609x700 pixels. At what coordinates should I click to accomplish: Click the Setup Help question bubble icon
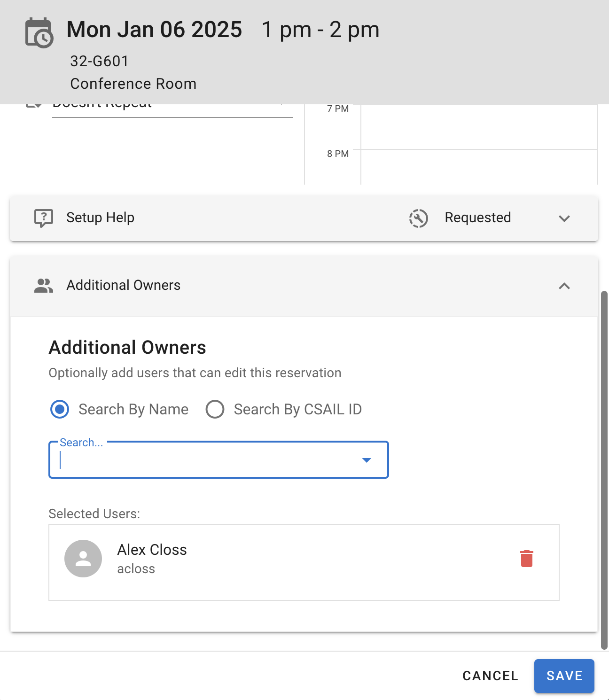point(44,218)
